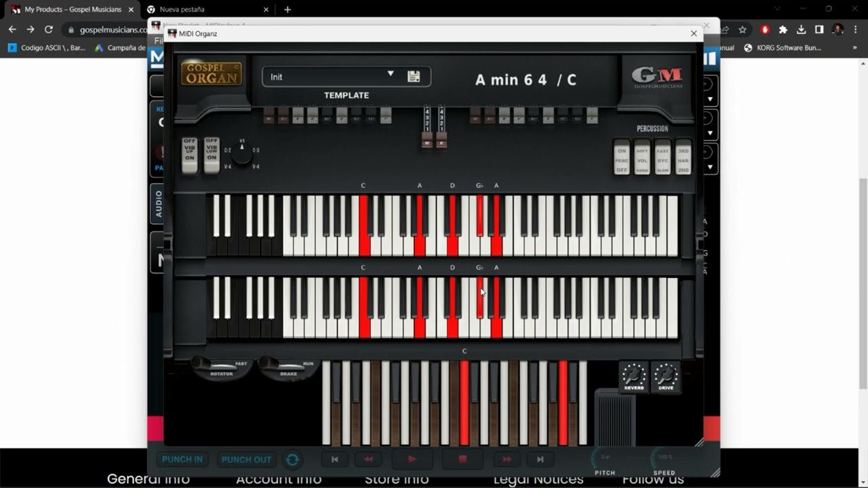This screenshot has height=488, width=868.
Task: Go back in the browser
Action: click(x=12, y=29)
